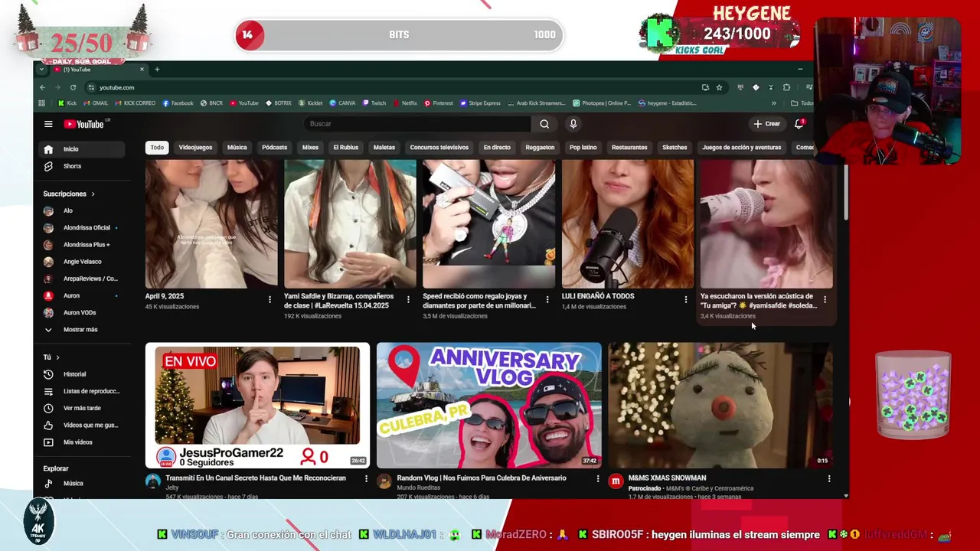Click the YouTube search field
The height and width of the screenshot is (551, 980).
tap(417, 124)
